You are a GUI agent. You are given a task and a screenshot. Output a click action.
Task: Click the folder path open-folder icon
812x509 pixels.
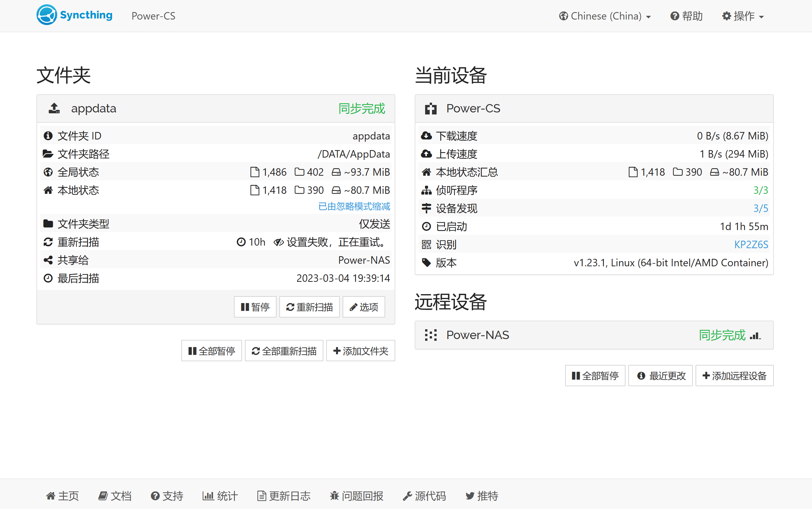pyautogui.click(x=48, y=154)
